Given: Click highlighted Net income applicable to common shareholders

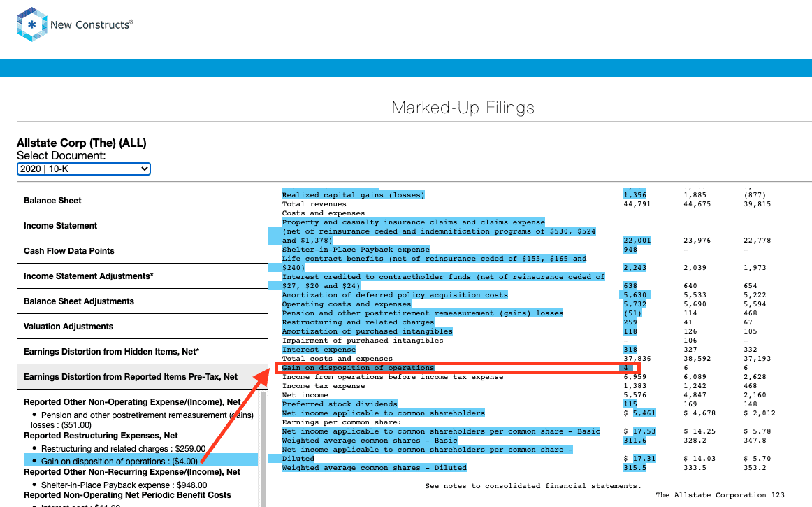Looking at the screenshot, I should pos(383,413).
